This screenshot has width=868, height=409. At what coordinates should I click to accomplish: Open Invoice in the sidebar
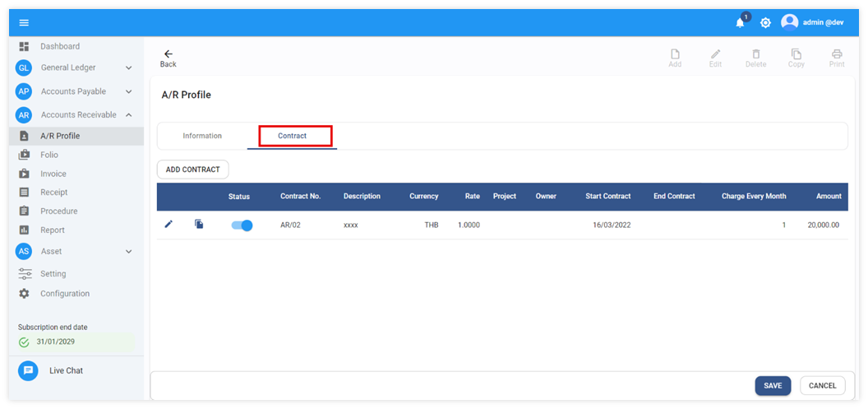point(53,174)
